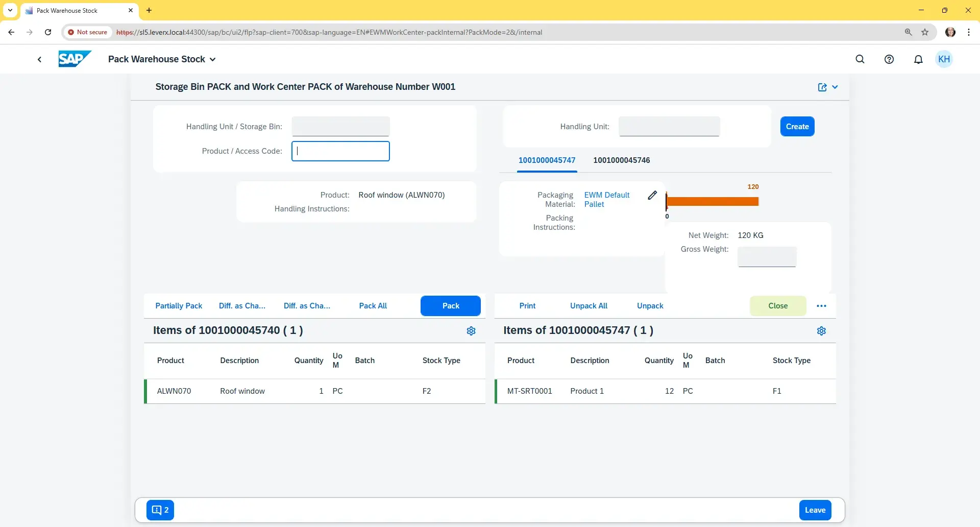The width and height of the screenshot is (980, 527).
Task: Bookmark this page with star icon
Action: click(925, 32)
